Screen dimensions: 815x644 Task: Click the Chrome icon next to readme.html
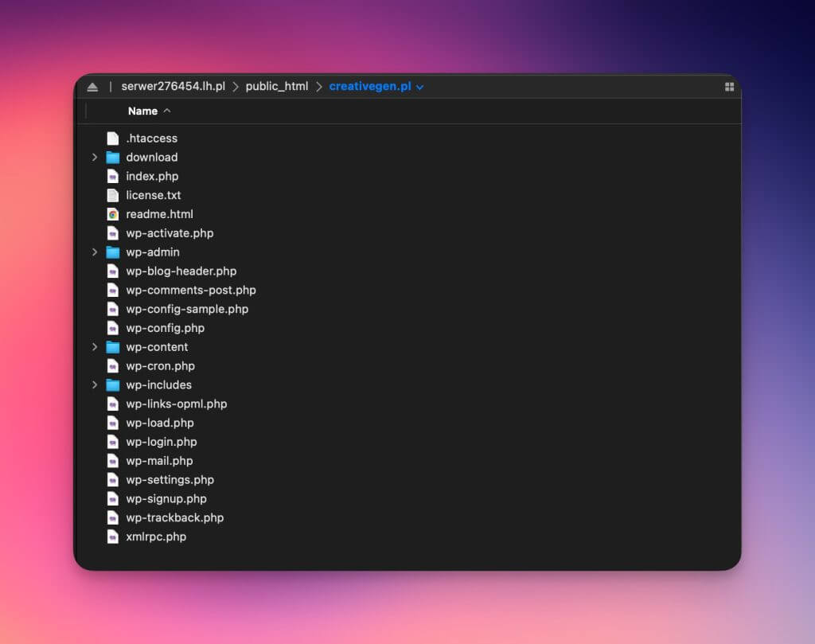coord(113,214)
